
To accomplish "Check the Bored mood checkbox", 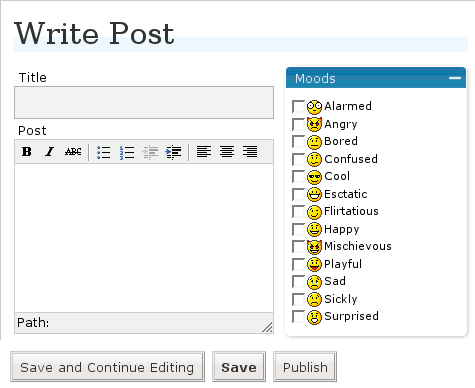I will [298, 141].
